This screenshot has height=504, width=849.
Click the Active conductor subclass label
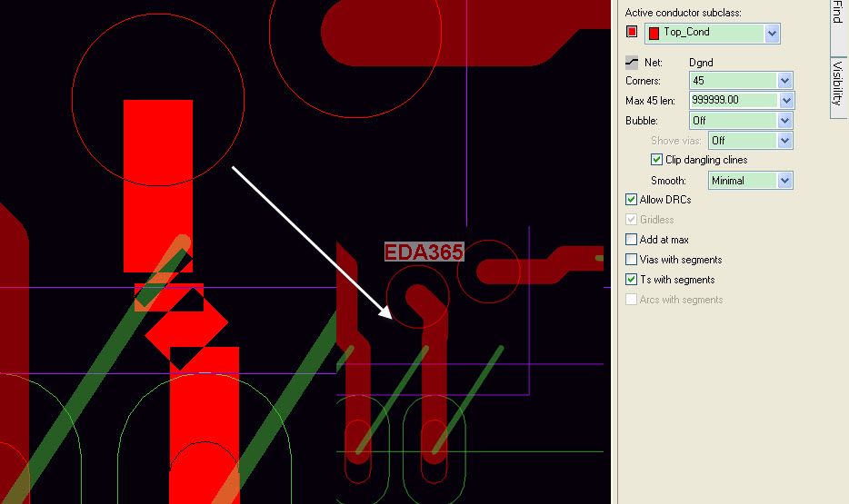[x=683, y=13]
